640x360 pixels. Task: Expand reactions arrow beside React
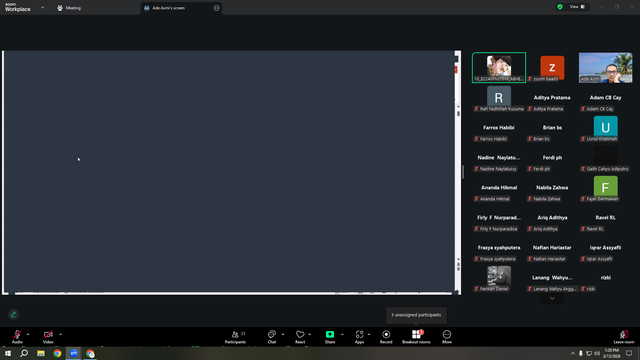click(309, 334)
